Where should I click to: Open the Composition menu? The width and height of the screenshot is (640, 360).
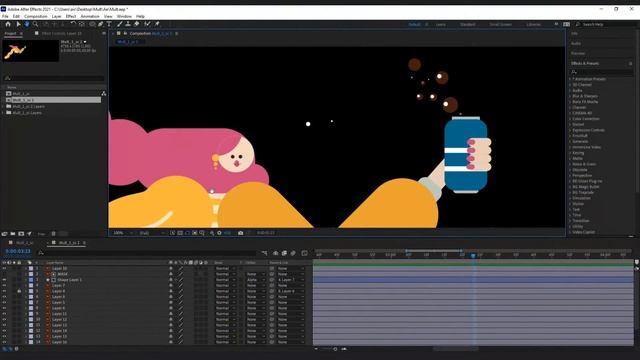coord(36,16)
